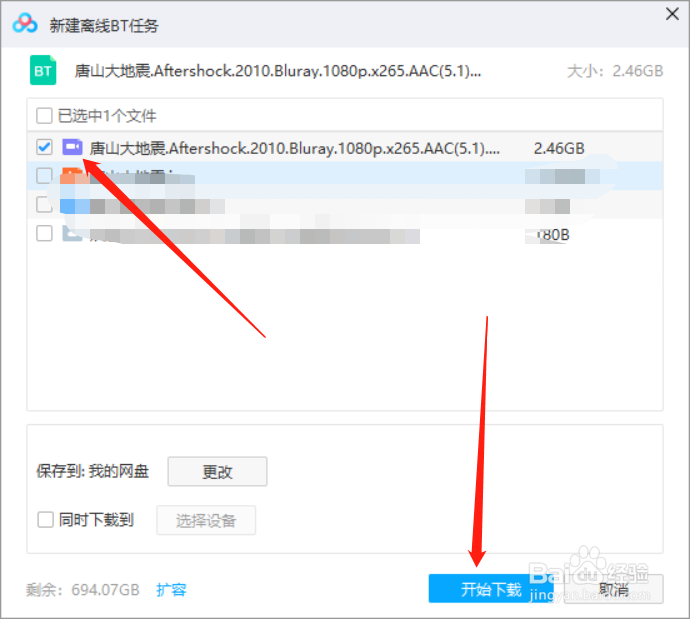The image size is (690, 619).
Task: Check the last file row checkbox
Action: coord(44,233)
